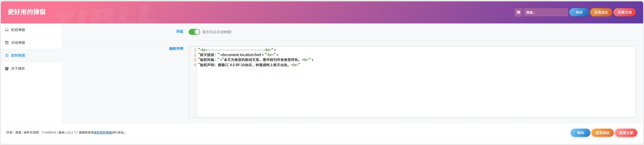Click the bottom 重置全部 button
Viewport: 644px width, 145px height.
626,133
